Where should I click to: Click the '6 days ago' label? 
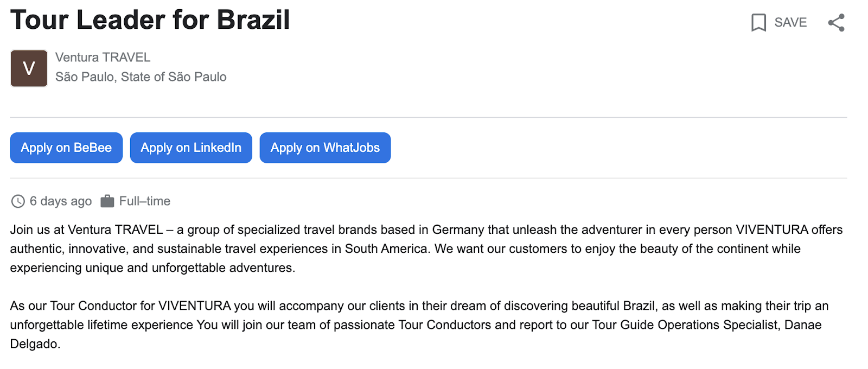[60, 201]
